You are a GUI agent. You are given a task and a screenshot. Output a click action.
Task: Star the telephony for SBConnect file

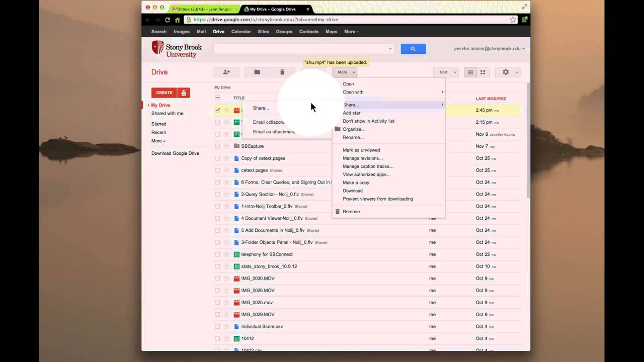pyautogui.click(x=226, y=254)
